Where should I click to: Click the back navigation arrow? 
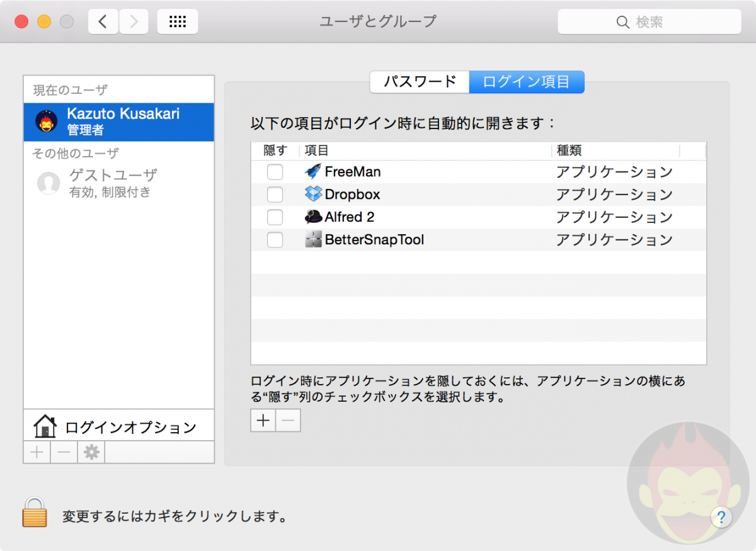tap(103, 21)
